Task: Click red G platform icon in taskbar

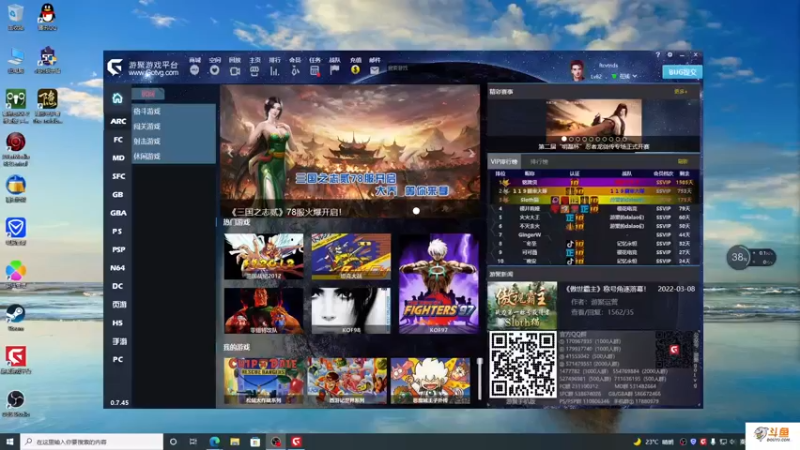Action: (296, 442)
